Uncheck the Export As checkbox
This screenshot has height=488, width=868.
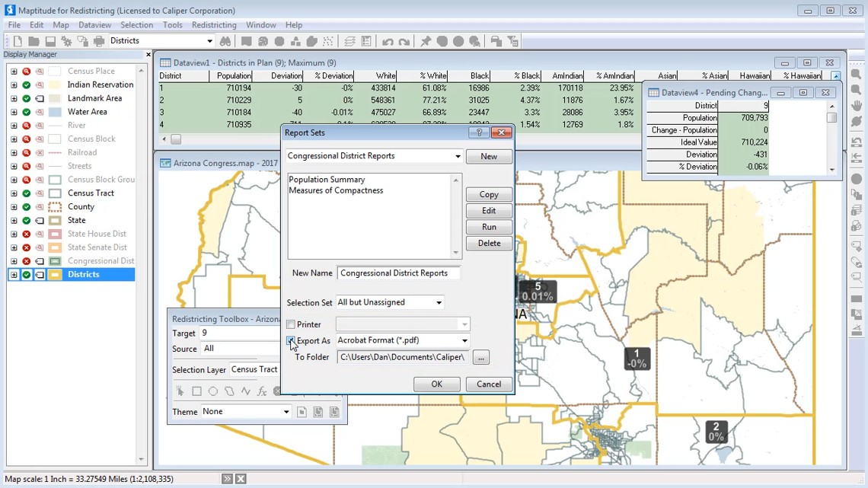pyautogui.click(x=291, y=340)
